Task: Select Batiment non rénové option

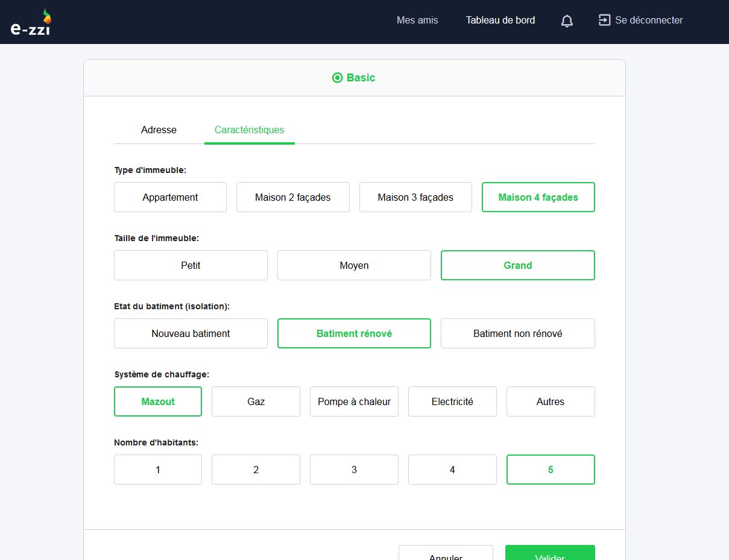Action: pyautogui.click(x=517, y=333)
